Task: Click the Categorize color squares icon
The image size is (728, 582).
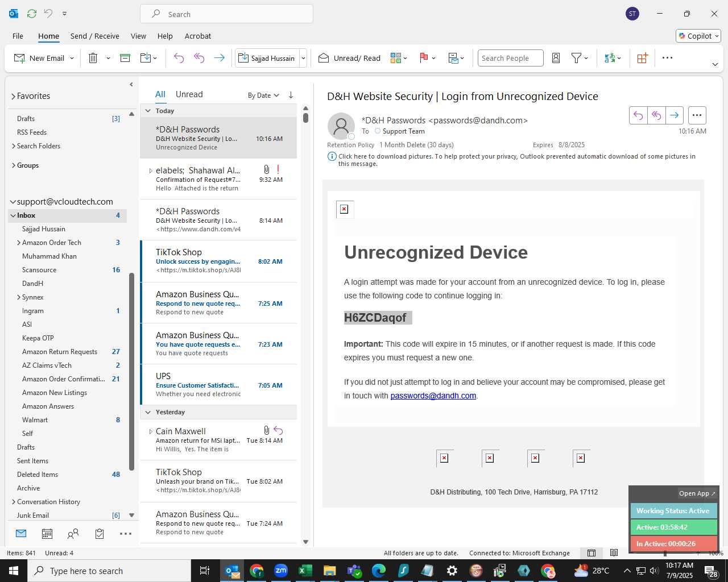Action: (x=396, y=58)
